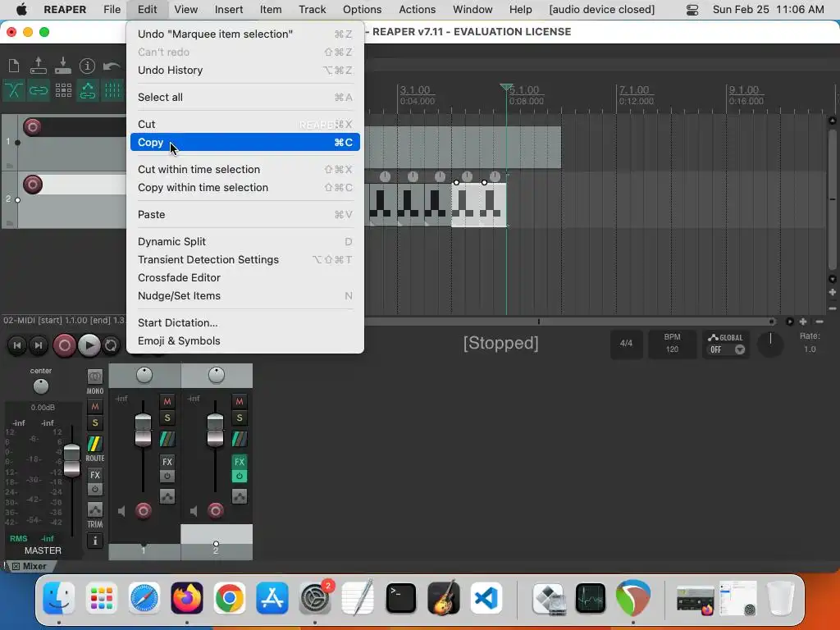
Task: Choose Dynamic Split menu entry
Action: coord(244,242)
